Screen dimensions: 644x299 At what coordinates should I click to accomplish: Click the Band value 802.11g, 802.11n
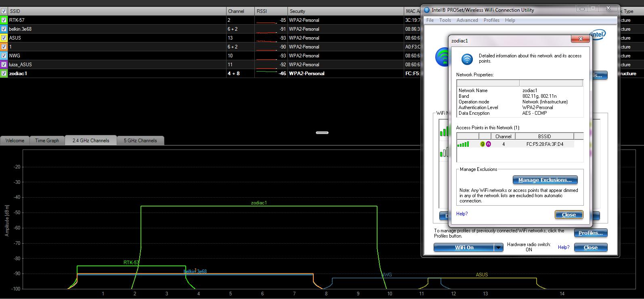click(x=539, y=96)
